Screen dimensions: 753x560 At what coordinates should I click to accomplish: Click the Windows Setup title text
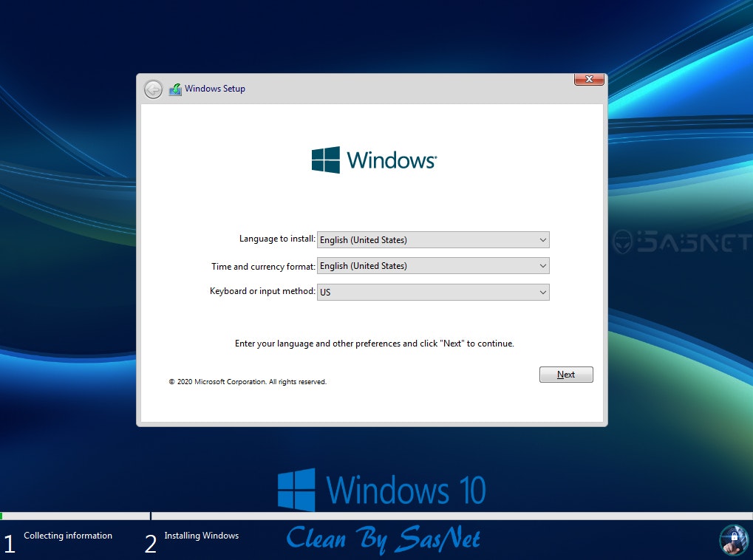(214, 89)
